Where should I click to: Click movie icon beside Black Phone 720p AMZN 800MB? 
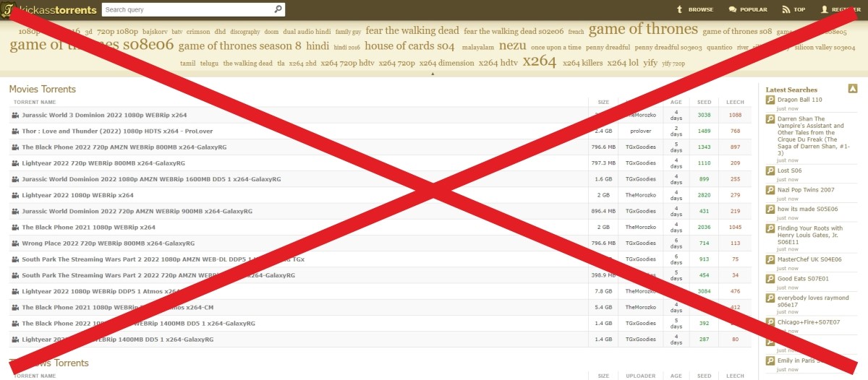16,147
